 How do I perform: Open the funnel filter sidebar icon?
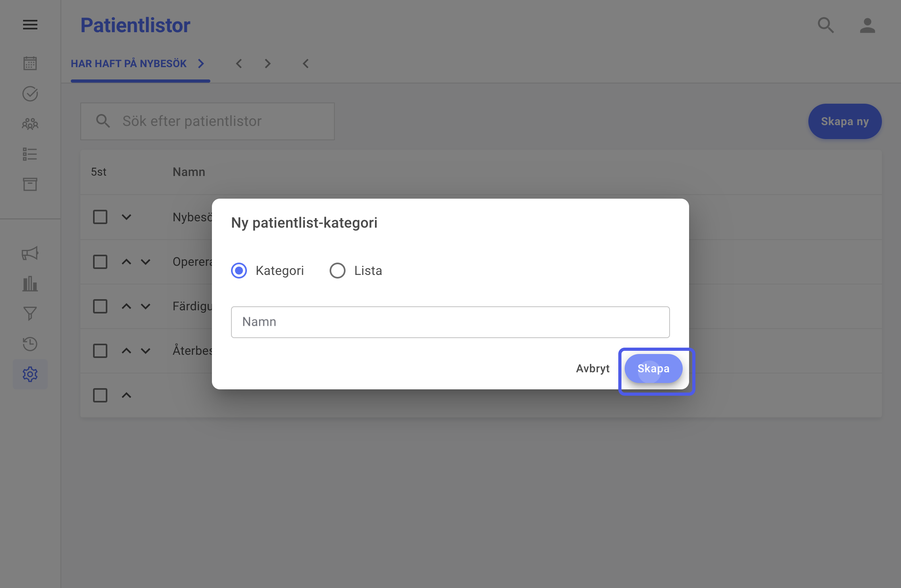[x=30, y=313]
